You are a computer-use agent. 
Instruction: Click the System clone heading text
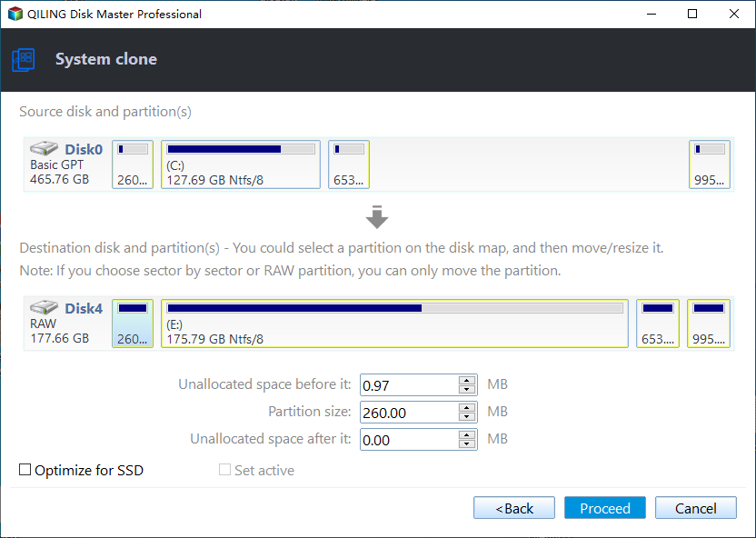106,59
